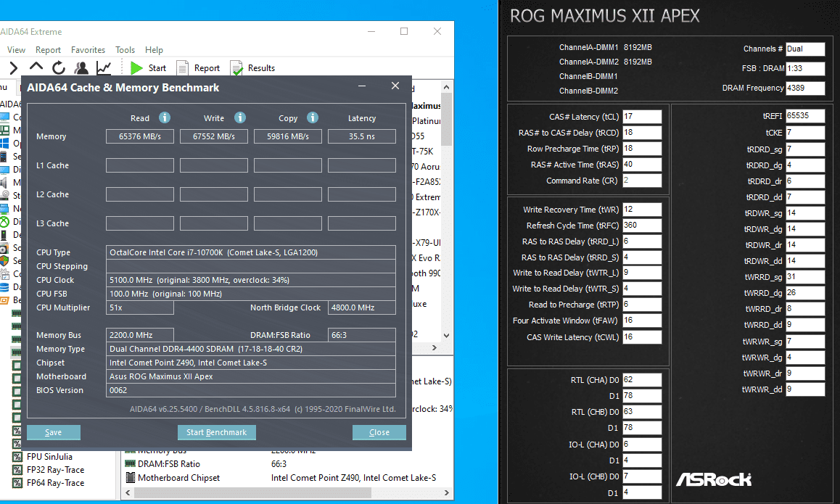Screen dimensions: 840x504
Task: Click the orange Benchmark tree icon
Action: click(4, 300)
